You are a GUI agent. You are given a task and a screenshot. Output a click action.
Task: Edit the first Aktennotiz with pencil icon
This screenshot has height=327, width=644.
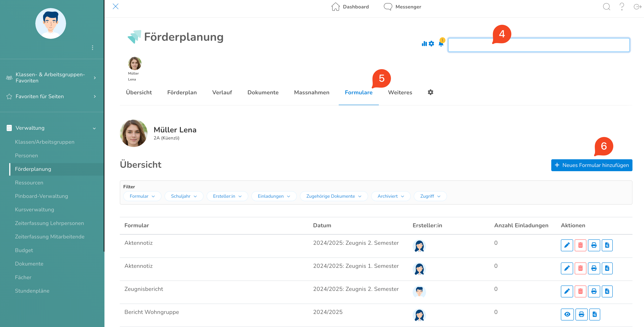point(567,245)
